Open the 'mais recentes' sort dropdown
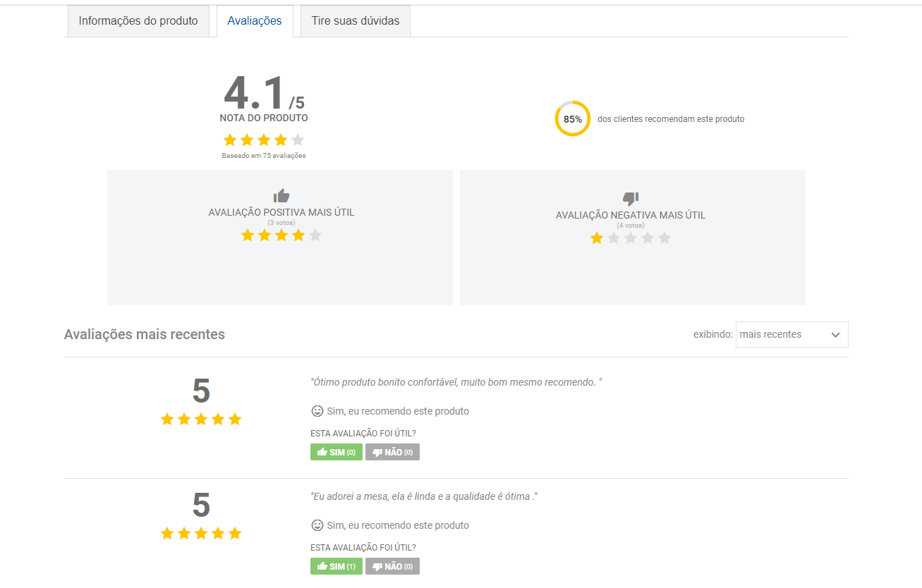 click(x=783, y=335)
